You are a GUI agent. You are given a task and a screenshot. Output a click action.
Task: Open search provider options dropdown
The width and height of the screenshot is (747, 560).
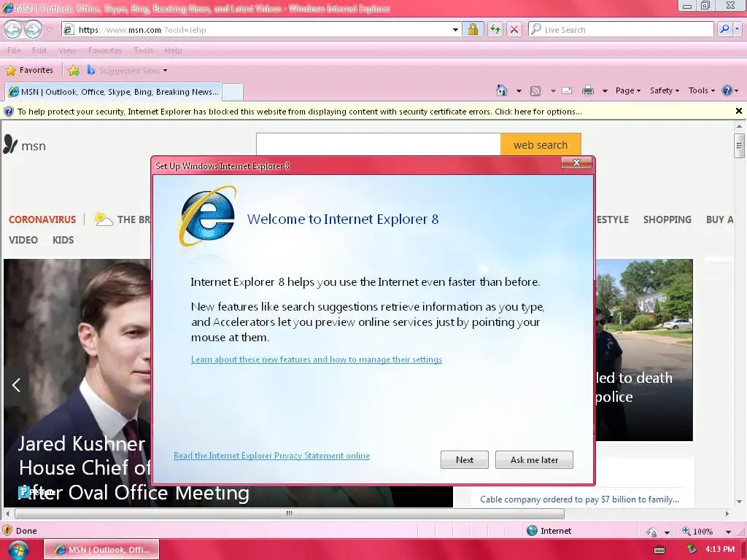[x=737, y=29]
